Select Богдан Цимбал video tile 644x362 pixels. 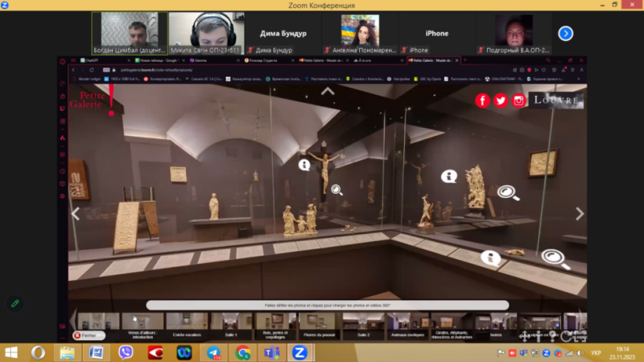130,33
